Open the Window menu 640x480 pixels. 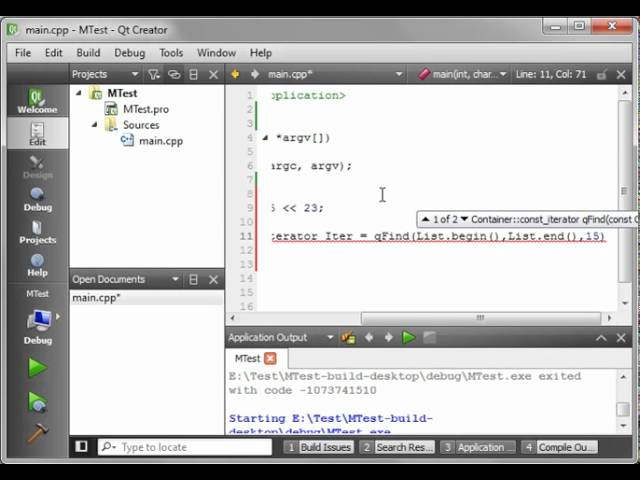tap(216, 53)
